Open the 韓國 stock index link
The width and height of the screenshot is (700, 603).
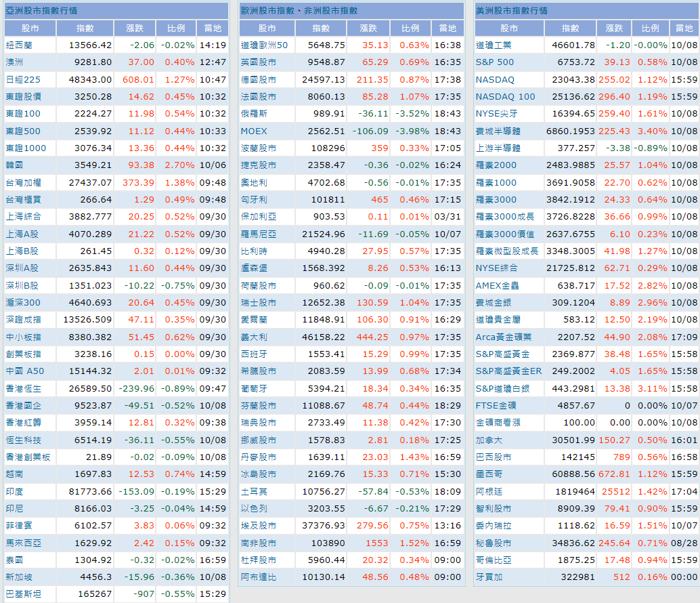pyautogui.click(x=15, y=165)
